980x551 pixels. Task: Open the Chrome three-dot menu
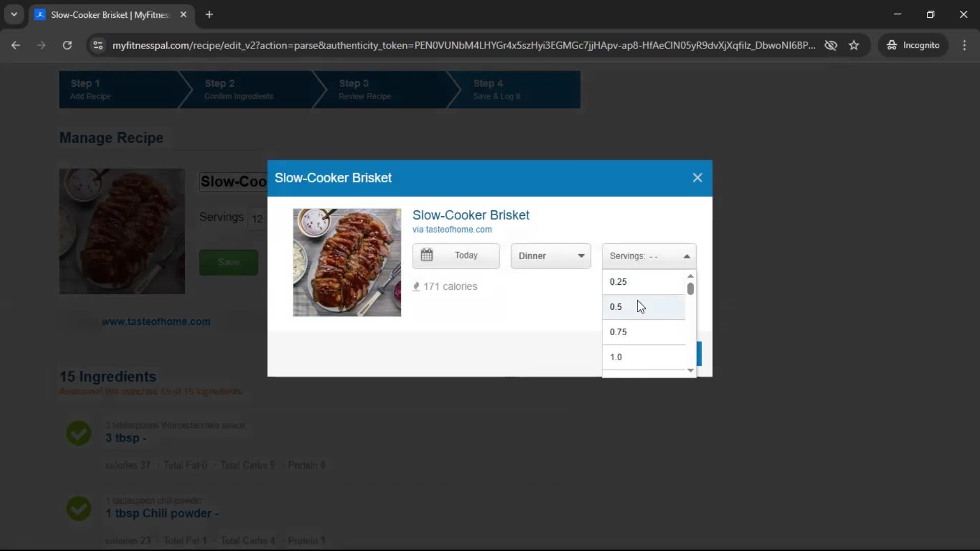[x=964, y=45]
